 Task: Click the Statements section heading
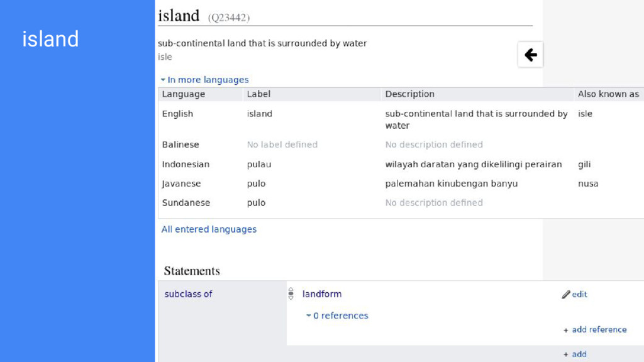click(192, 271)
